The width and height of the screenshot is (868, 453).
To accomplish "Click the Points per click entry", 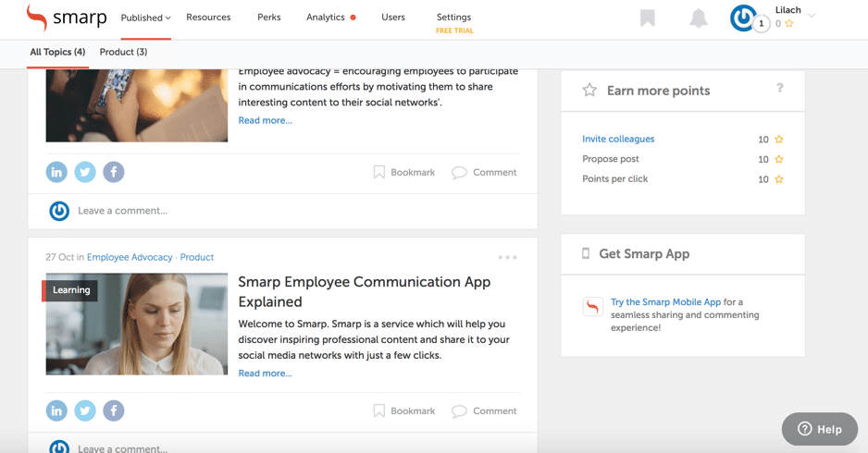I will pos(614,178).
